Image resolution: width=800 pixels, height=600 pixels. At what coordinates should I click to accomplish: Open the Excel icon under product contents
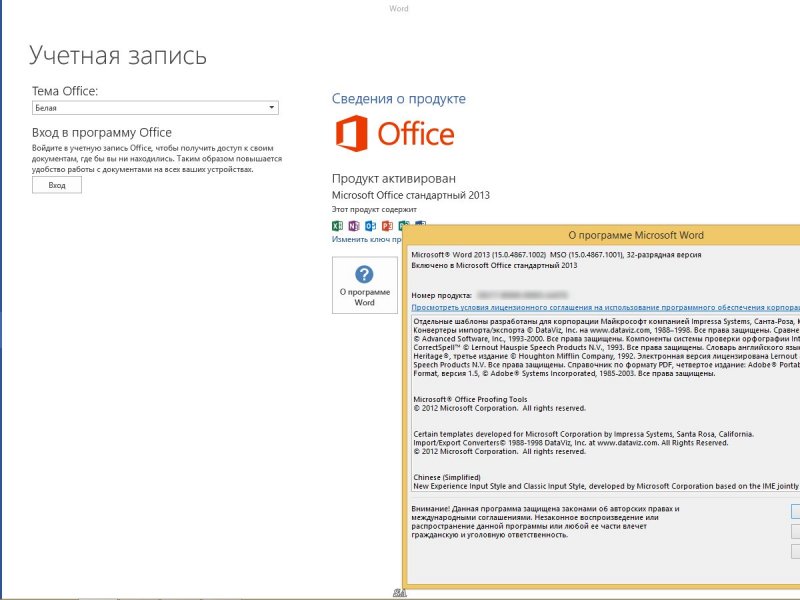click(337, 226)
